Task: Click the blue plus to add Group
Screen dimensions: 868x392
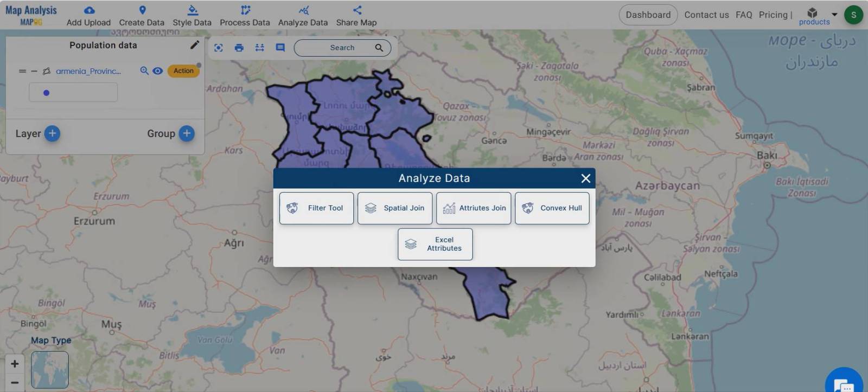Action: tap(187, 133)
